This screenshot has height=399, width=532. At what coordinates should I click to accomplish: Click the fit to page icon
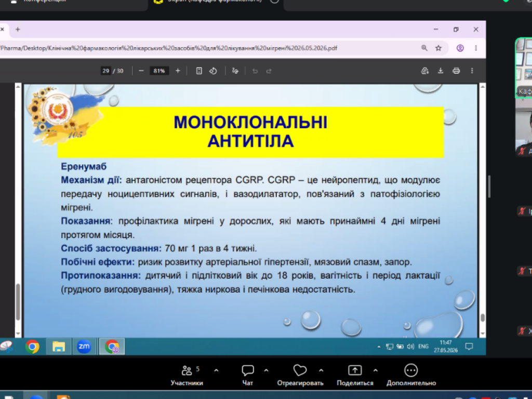point(199,71)
